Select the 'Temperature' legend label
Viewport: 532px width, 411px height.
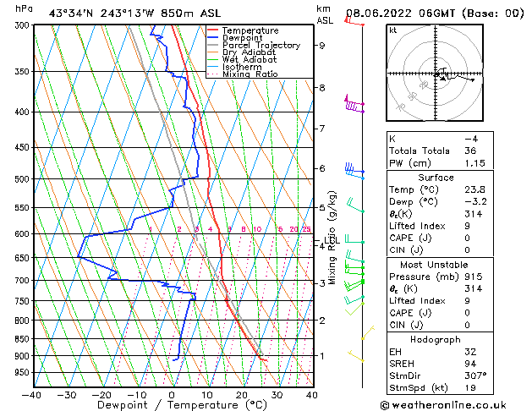click(x=250, y=30)
